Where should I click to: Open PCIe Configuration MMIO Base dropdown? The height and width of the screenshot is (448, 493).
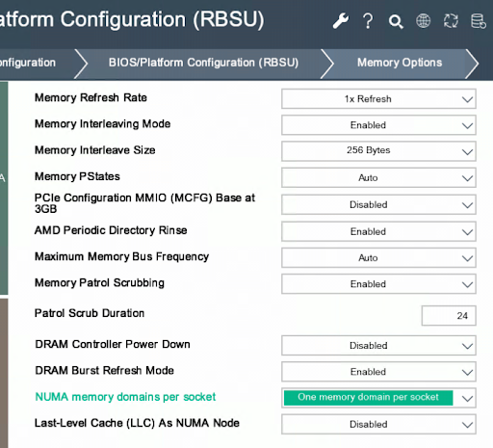click(x=378, y=204)
